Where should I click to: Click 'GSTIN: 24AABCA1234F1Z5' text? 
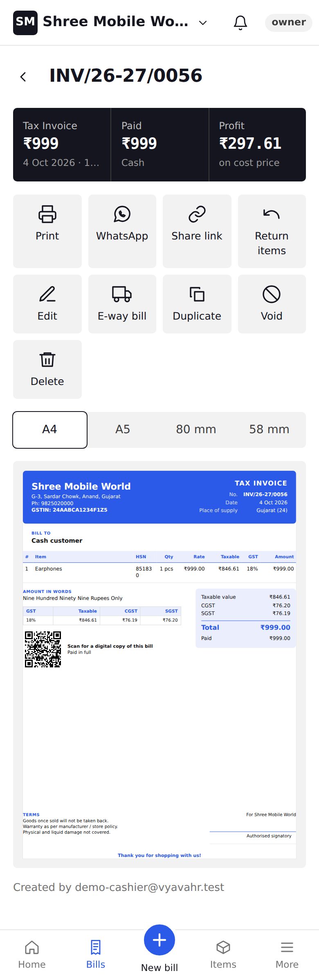pyautogui.click(x=70, y=510)
